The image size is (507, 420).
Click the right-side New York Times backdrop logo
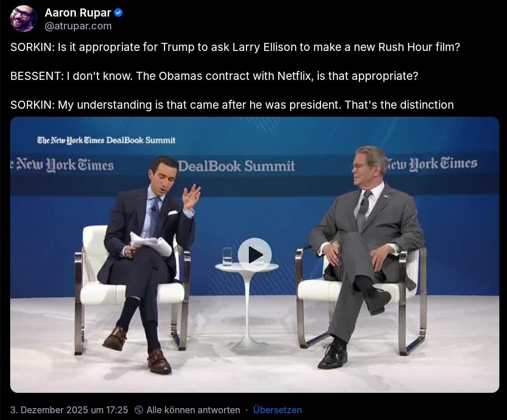click(432, 163)
